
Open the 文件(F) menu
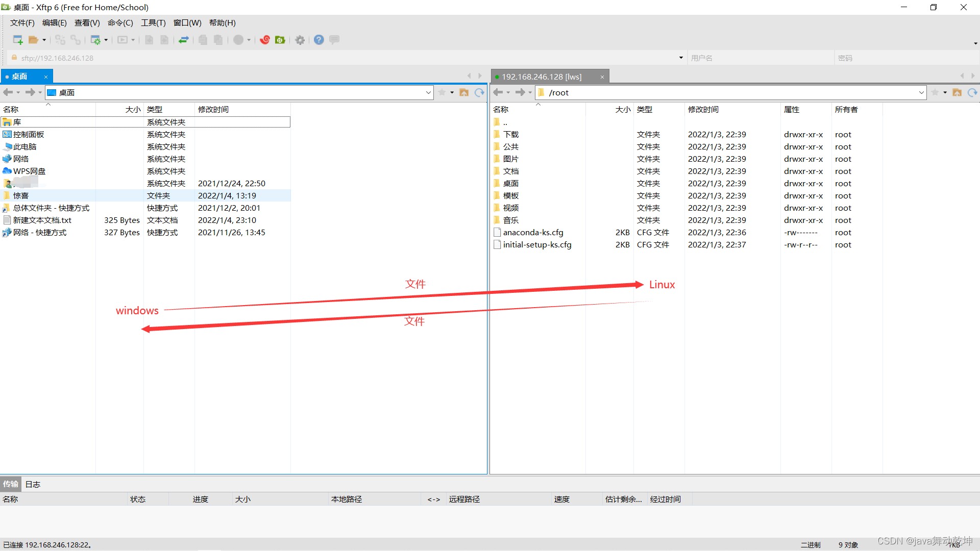pos(22,23)
